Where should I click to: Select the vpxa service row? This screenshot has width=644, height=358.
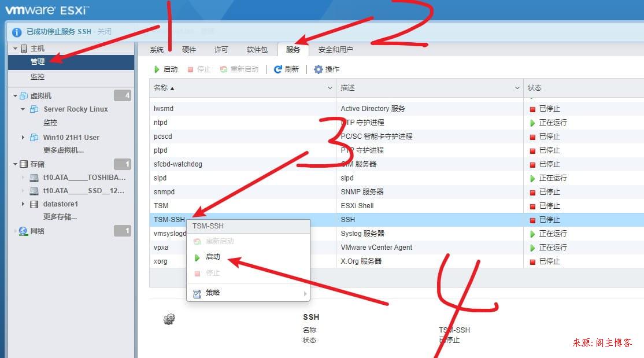pyautogui.click(x=397, y=248)
